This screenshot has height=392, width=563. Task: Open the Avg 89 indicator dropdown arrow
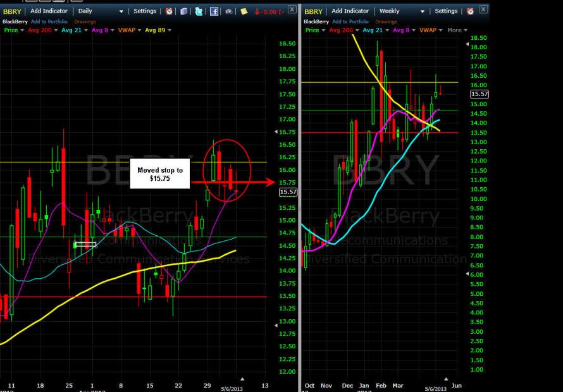coord(170,30)
